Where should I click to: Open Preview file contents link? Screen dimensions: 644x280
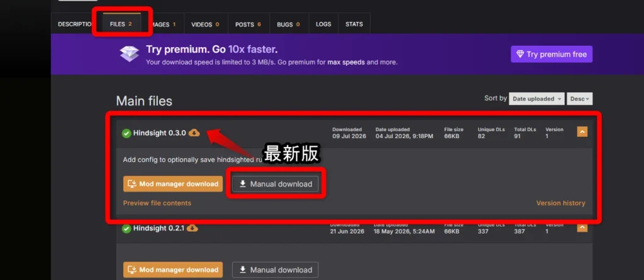157,203
